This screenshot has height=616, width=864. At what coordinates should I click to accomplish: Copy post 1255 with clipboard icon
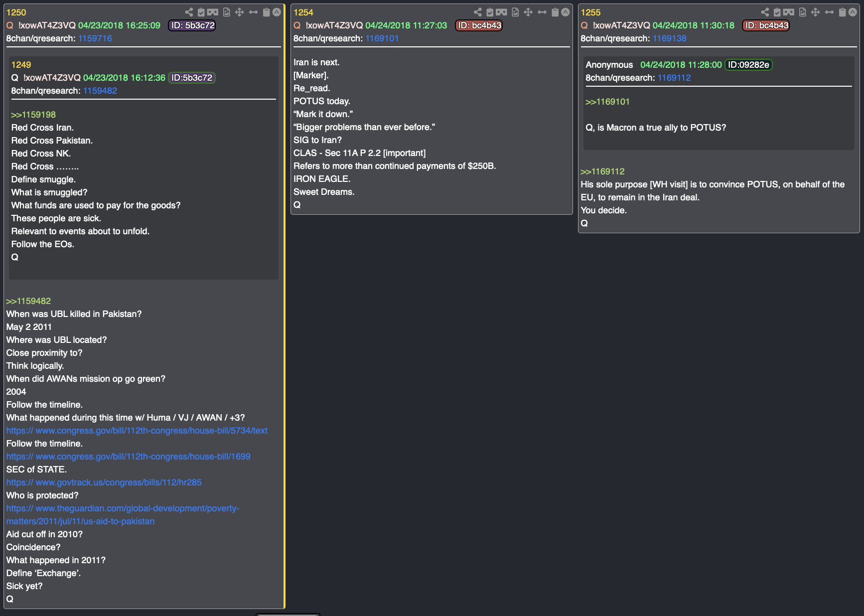pos(842,12)
